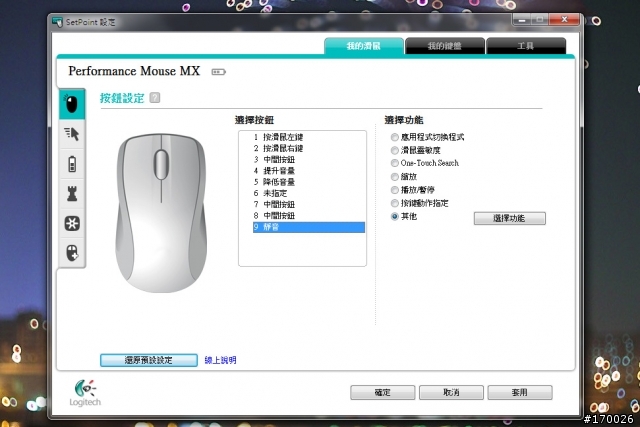Click the 取消 button
Image resolution: width=640 pixels, height=427 pixels.
pos(451,392)
